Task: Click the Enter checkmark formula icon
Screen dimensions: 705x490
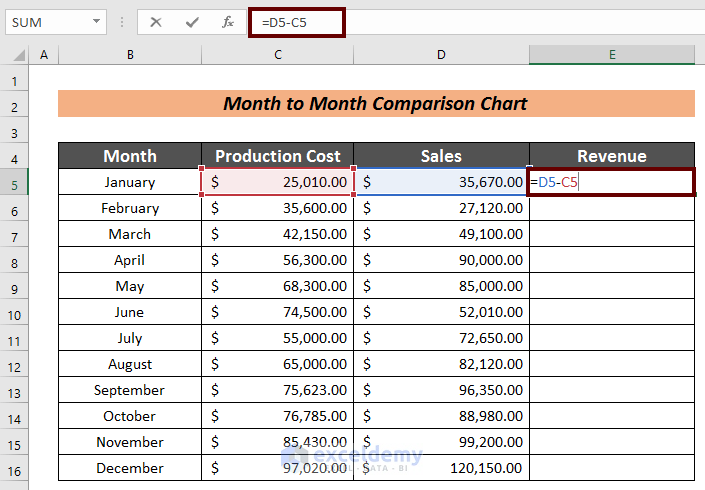Action: 192,21
